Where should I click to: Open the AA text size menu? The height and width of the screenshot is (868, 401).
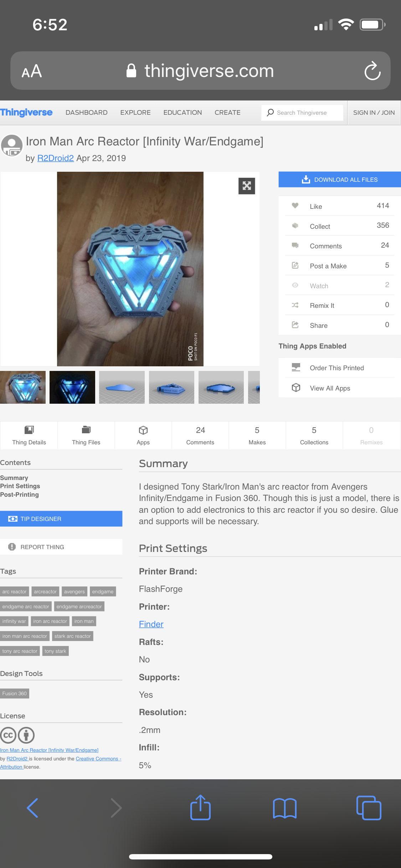tap(32, 71)
